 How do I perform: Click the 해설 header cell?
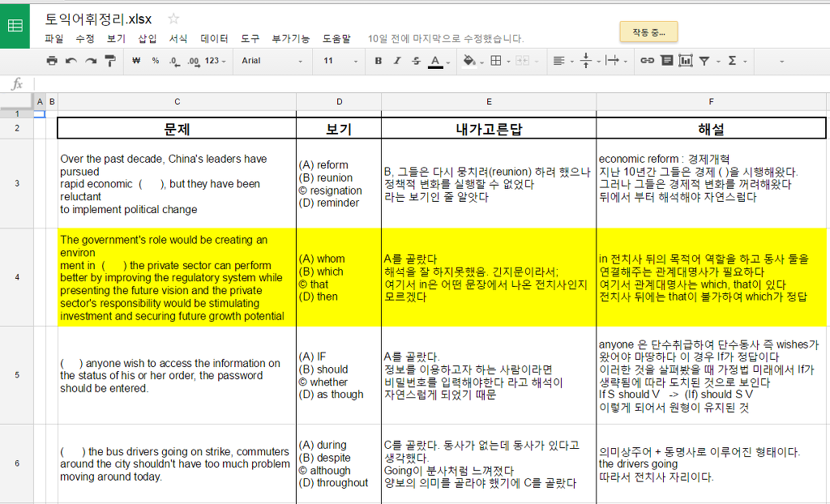711,129
